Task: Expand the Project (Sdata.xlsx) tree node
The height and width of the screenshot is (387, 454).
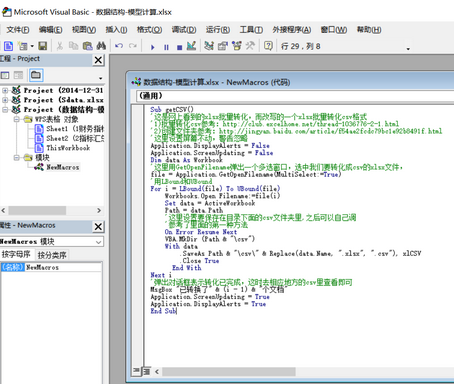Action: coord(5,100)
